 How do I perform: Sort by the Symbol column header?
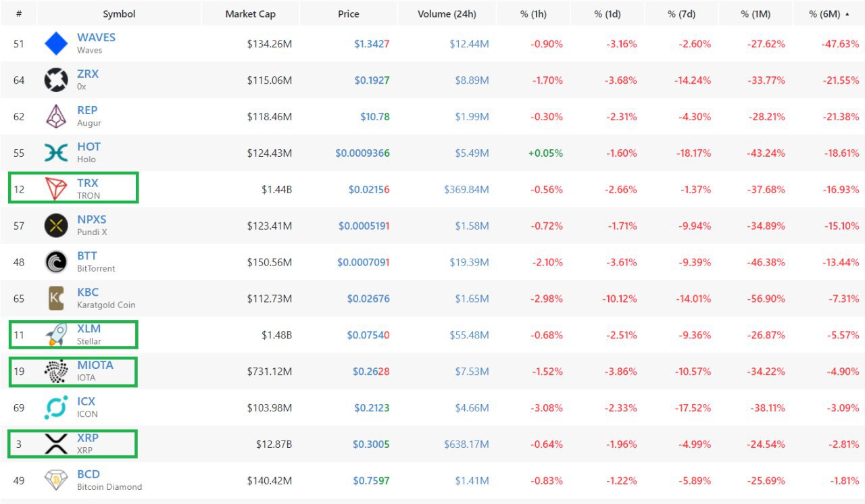click(x=119, y=14)
